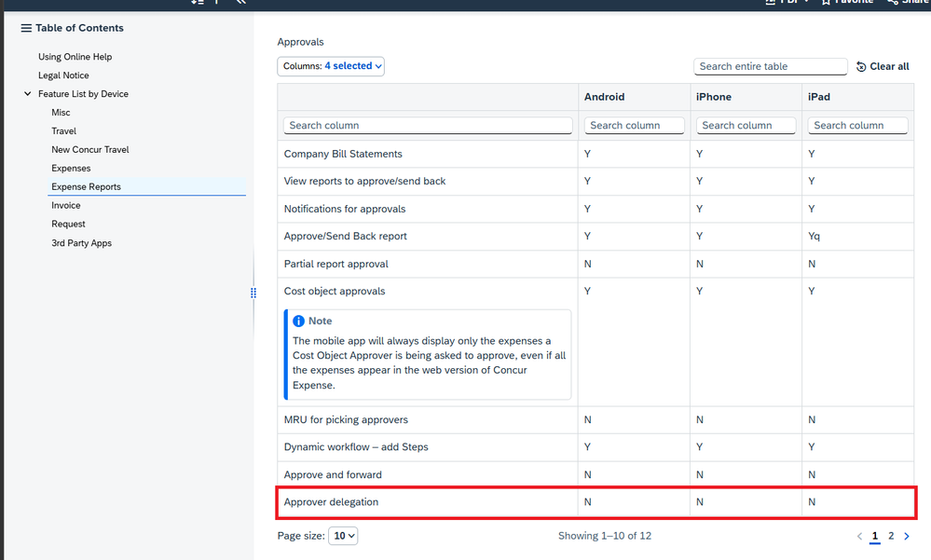Click the Search entire table field

pos(770,66)
